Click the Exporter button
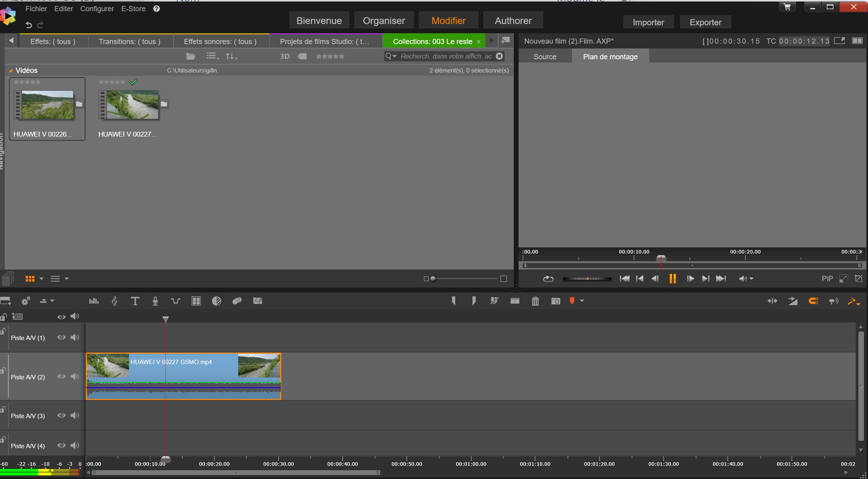 705,22
